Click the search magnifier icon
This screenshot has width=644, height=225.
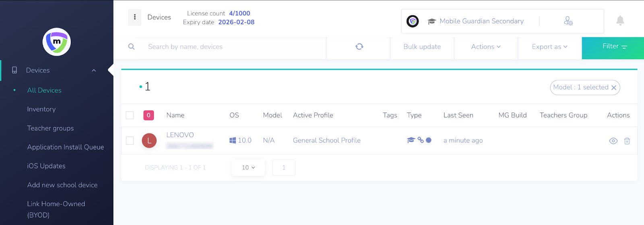pos(131,47)
